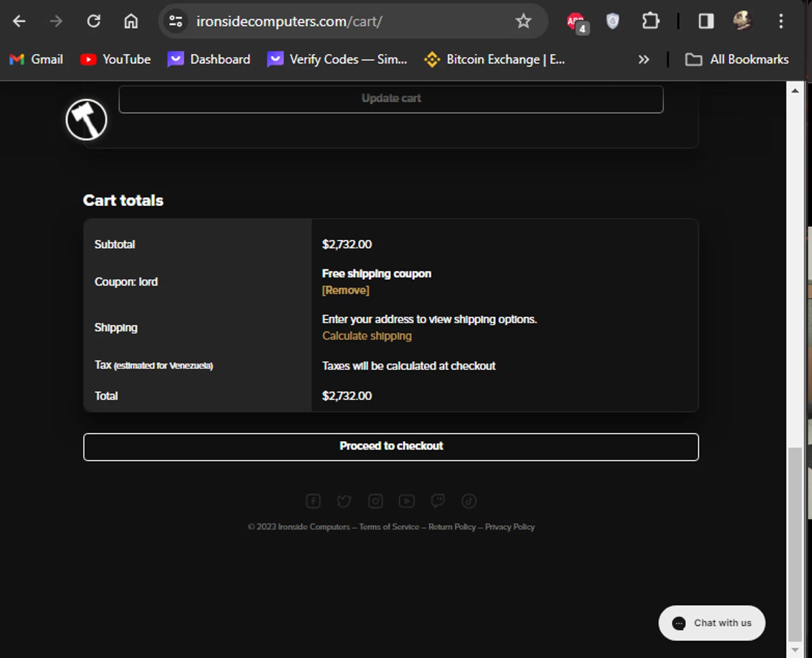Open Ironside Facebook page icon
Screen dimensions: 812x658
(x=313, y=501)
